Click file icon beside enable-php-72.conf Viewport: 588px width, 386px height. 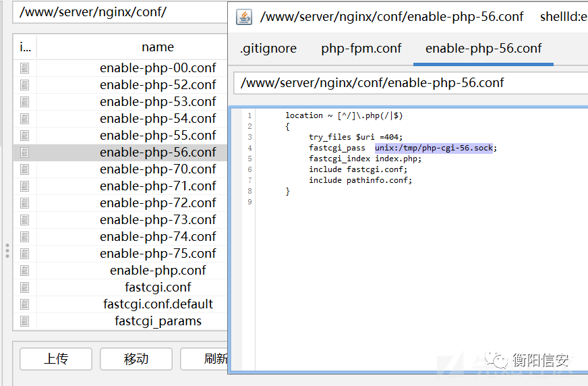(x=24, y=203)
